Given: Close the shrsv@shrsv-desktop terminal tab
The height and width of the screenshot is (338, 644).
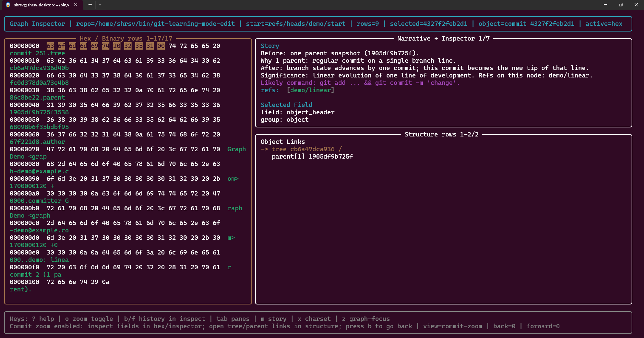Looking at the screenshot, I should click(76, 5).
